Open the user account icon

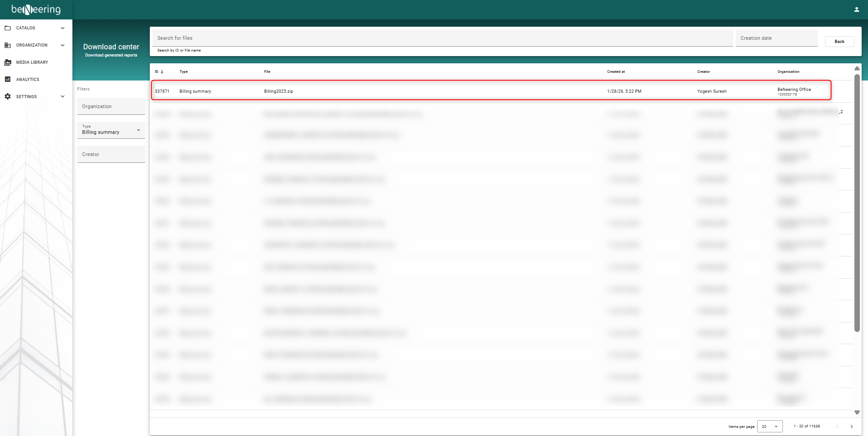[856, 9]
